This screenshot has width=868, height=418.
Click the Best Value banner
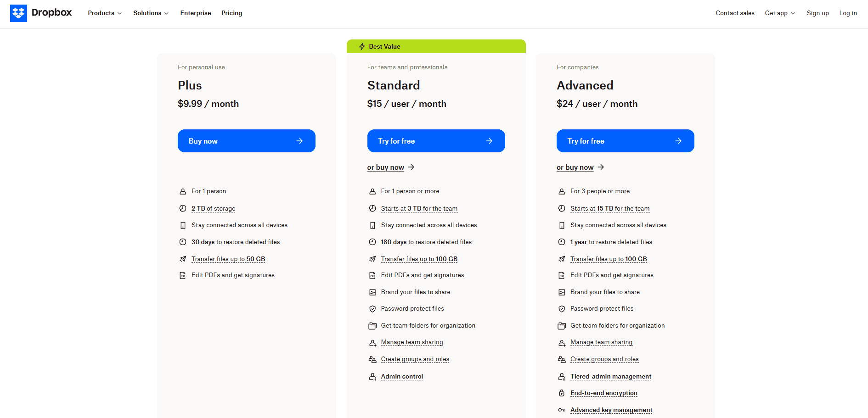[x=436, y=46]
